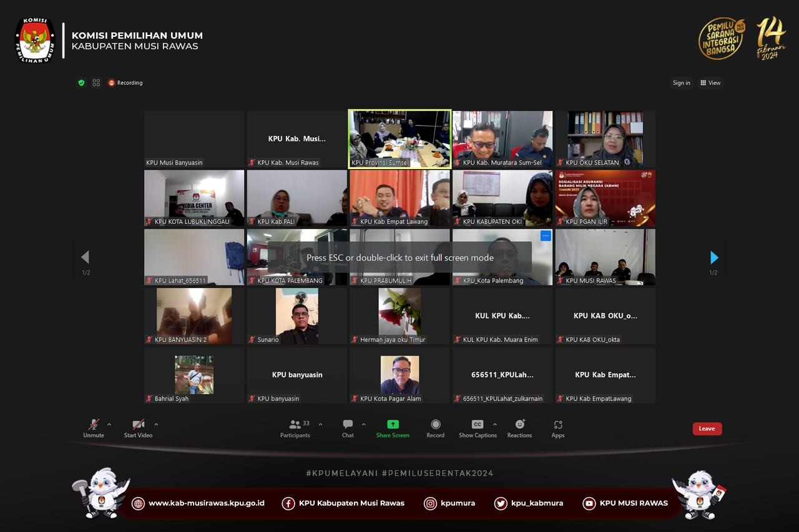The width and height of the screenshot is (799, 532).
Task: Leave the meeting with red Leave button
Action: (x=707, y=428)
